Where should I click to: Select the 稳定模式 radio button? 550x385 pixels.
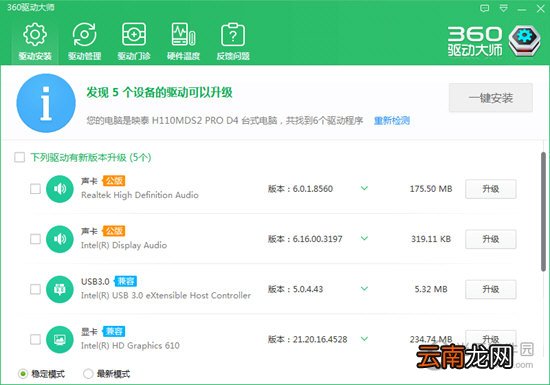(x=23, y=374)
